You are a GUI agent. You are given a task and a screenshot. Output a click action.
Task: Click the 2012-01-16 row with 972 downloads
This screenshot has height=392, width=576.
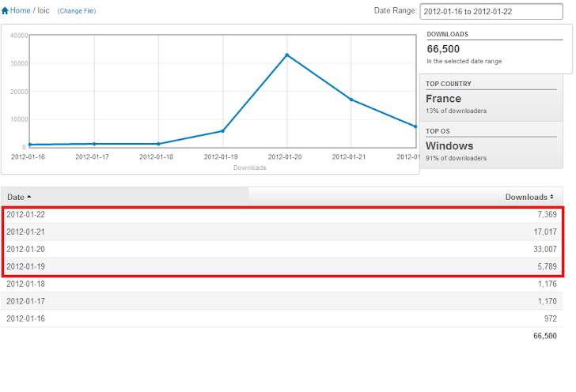point(282,318)
